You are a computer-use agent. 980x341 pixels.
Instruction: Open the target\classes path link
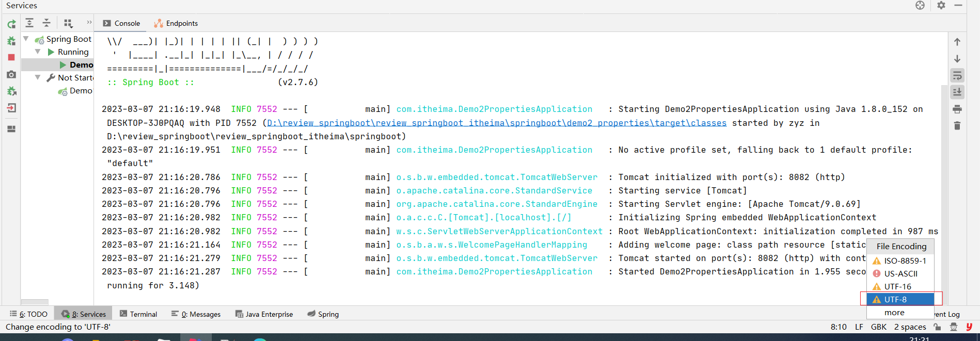(496, 123)
